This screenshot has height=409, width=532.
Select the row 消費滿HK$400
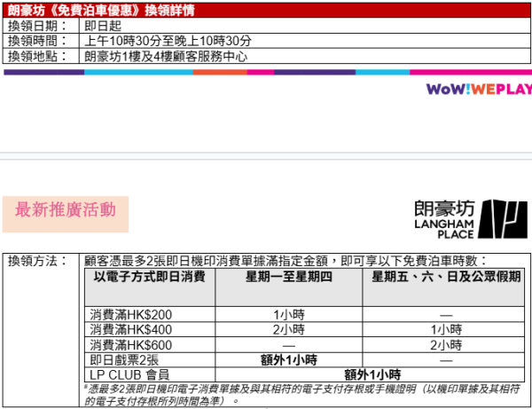[305, 329]
